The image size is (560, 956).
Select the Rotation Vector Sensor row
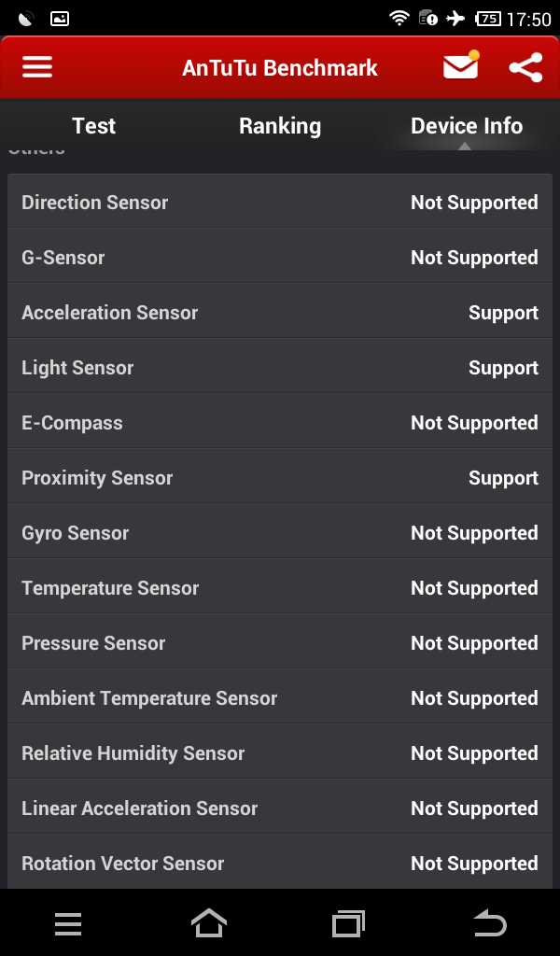[280, 864]
